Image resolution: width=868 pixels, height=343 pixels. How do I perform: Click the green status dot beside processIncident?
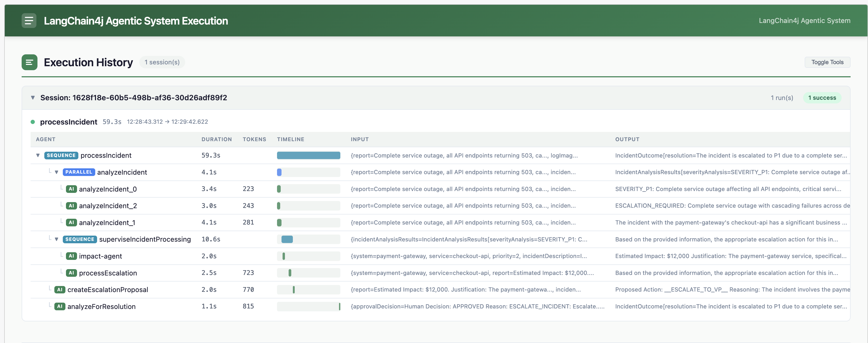[x=33, y=122]
